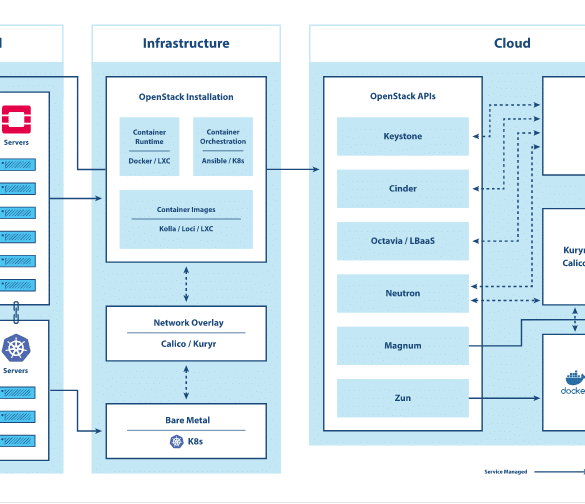Select the Zun service block

coord(403,398)
